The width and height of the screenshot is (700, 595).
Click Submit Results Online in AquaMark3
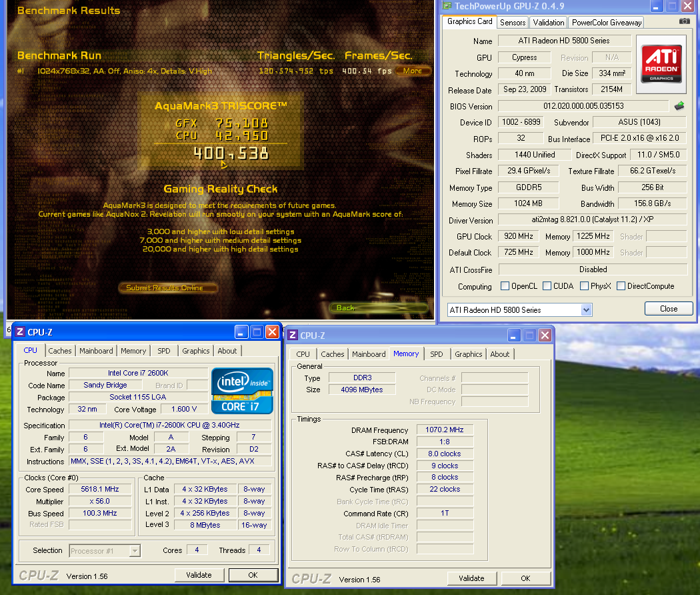click(168, 287)
